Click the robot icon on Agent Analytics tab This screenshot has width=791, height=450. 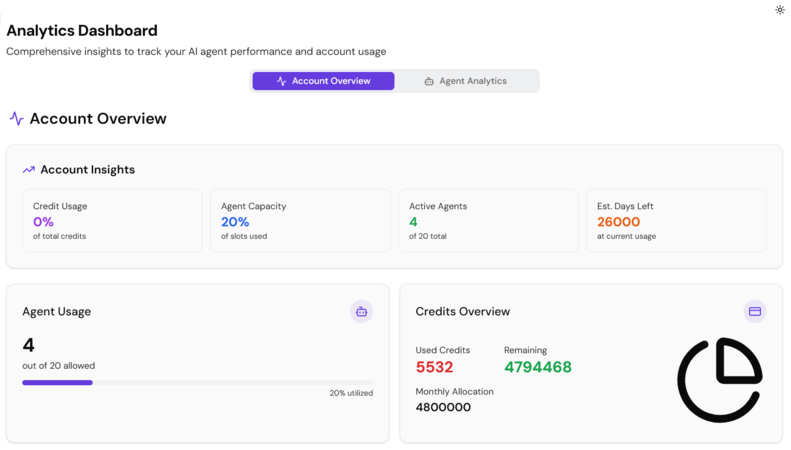click(429, 81)
